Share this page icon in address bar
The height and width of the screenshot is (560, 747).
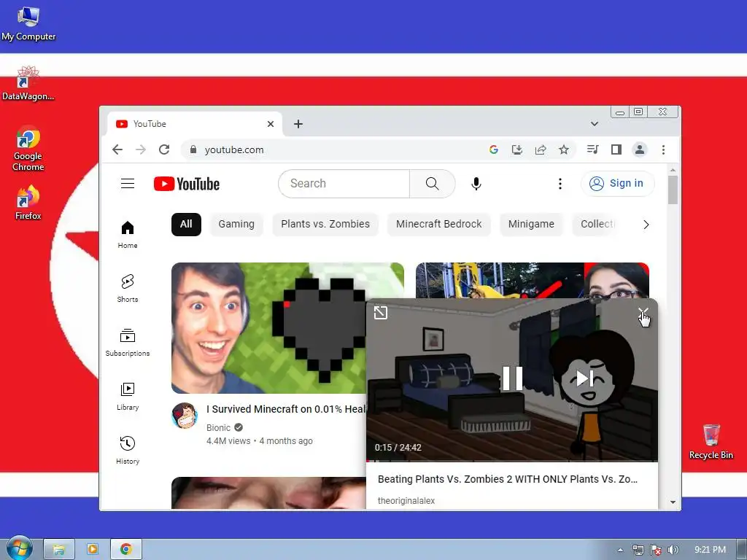(541, 150)
